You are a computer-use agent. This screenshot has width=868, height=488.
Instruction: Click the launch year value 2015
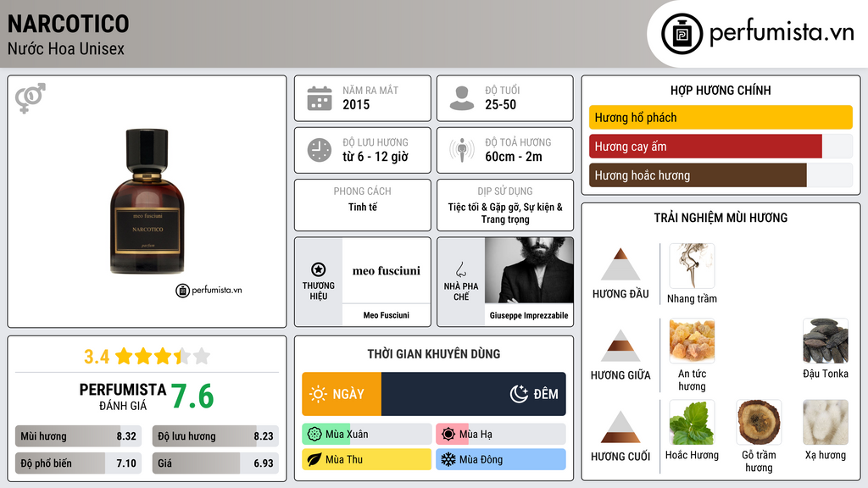click(356, 104)
